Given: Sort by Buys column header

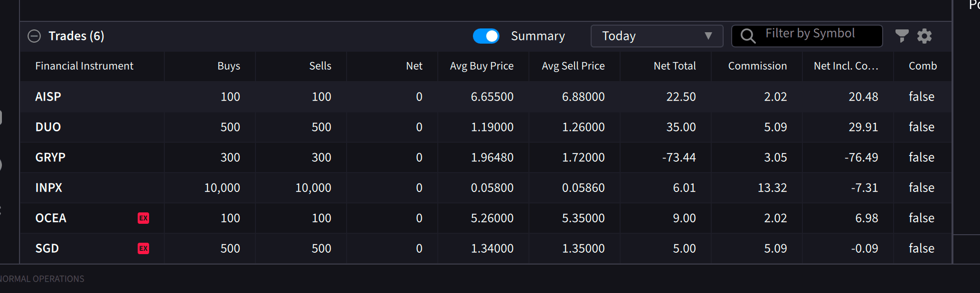Looking at the screenshot, I should (228, 66).
